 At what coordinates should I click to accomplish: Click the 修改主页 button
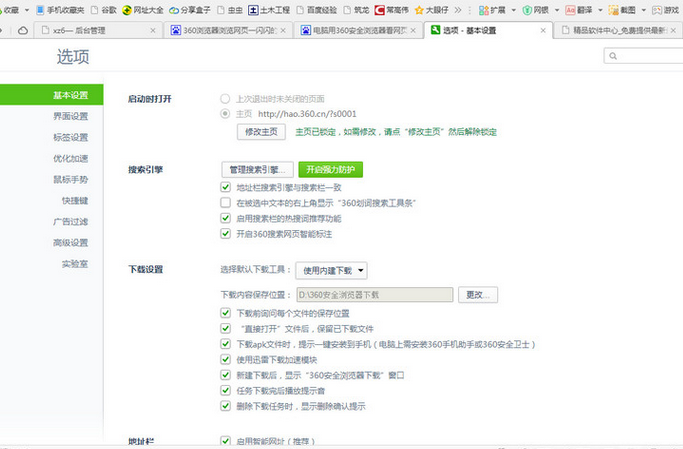click(259, 131)
